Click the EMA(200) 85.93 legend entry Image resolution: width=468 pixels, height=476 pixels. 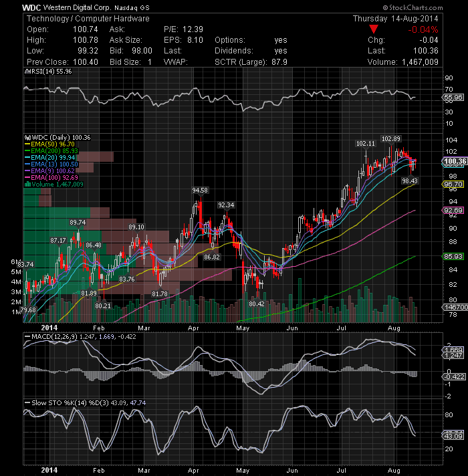click(51, 151)
